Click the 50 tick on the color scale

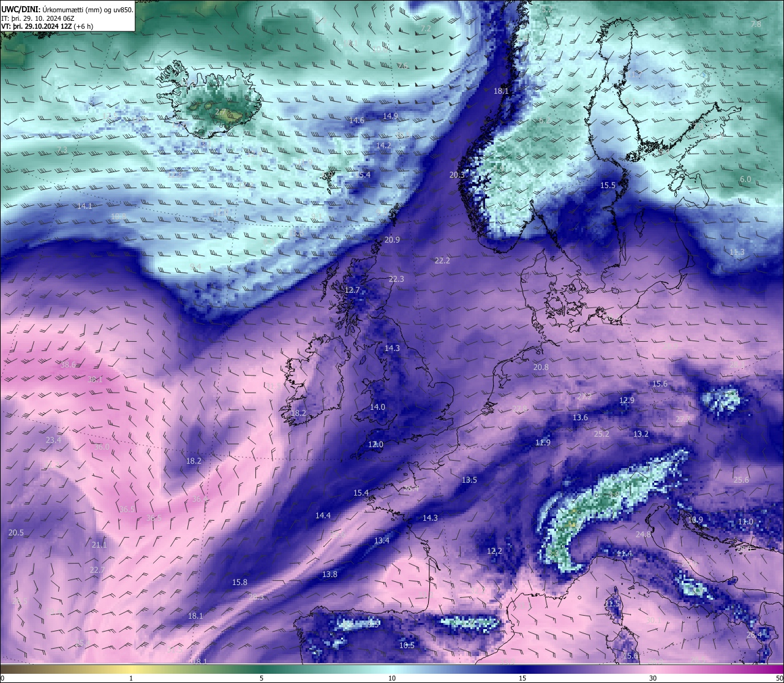779,678
